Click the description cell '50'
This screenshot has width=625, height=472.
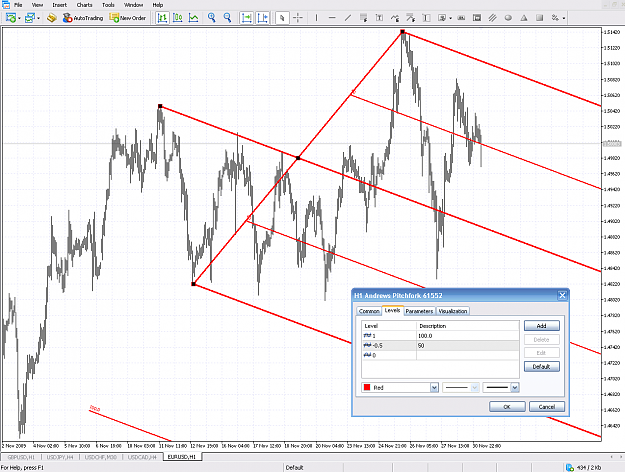coord(421,346)
